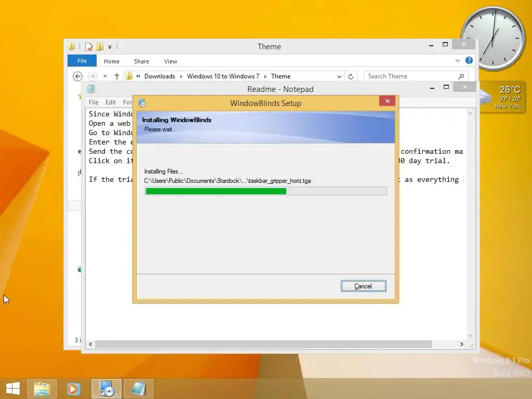Click the Notepad title bar icon

tap(90, 89)
